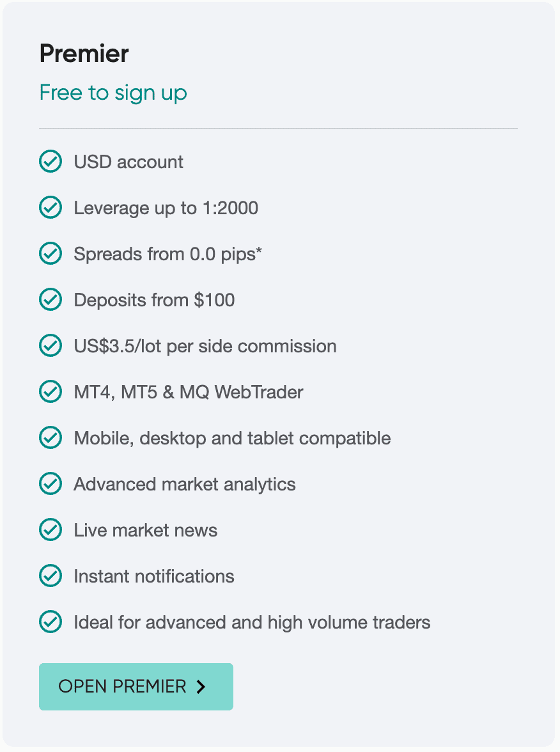The height and width of the screenshot is (752, 560).
Task: Click the check icon beside Mobile, desktop and tablet compatible
Action: [51, 437]
